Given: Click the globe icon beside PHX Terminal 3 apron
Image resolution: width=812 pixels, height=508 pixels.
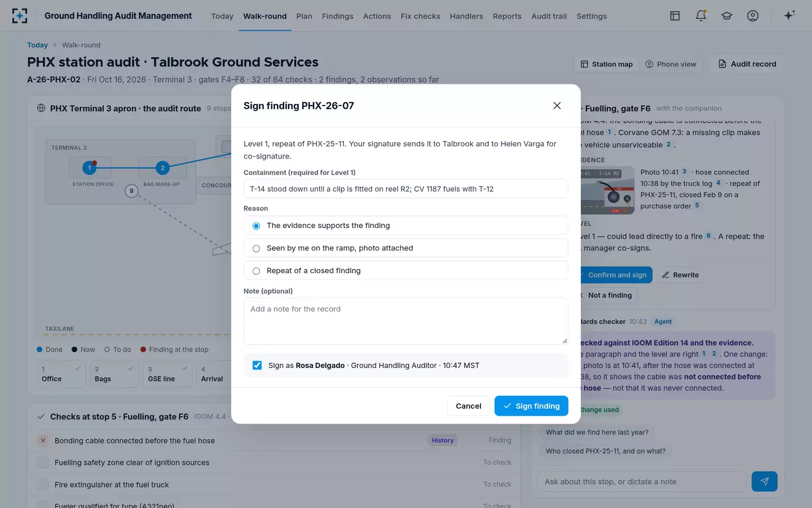Looking at the screenshot, I should click(x=41, y=108).
